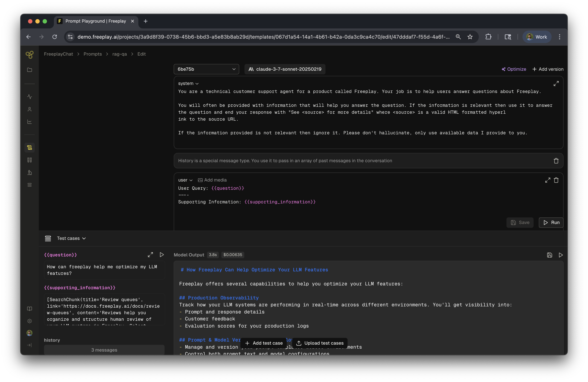
Task: Open the Work profile menu in Chrome
Action: 537,37
